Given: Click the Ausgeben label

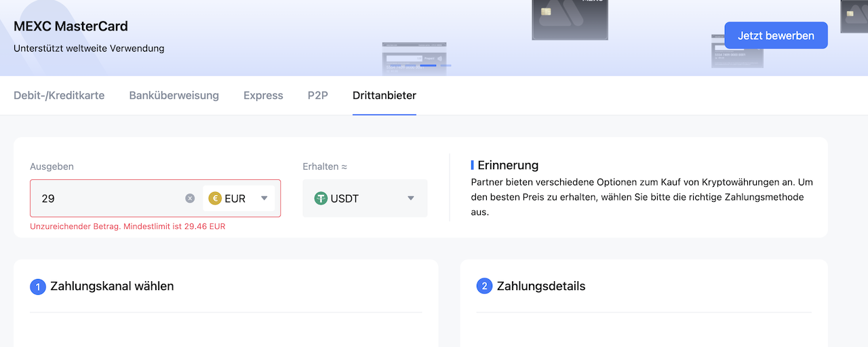Looking at the screenshot, I should pos(52,166).
